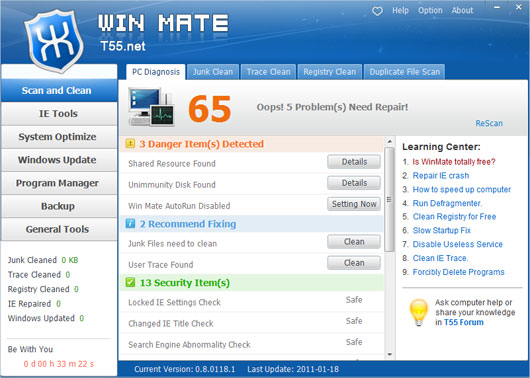This screenshot has height=378, width=530.
Task: Click the ReScan link
Action: (x=489, y=123)
